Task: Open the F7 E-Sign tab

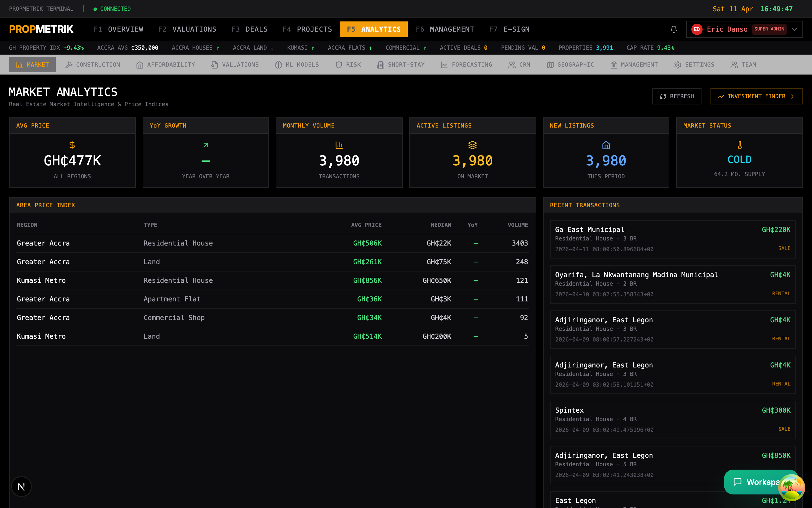Action: coord(509,29)
